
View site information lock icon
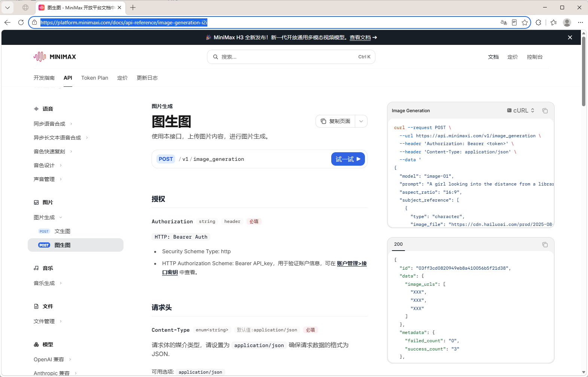tap(34, 22)
